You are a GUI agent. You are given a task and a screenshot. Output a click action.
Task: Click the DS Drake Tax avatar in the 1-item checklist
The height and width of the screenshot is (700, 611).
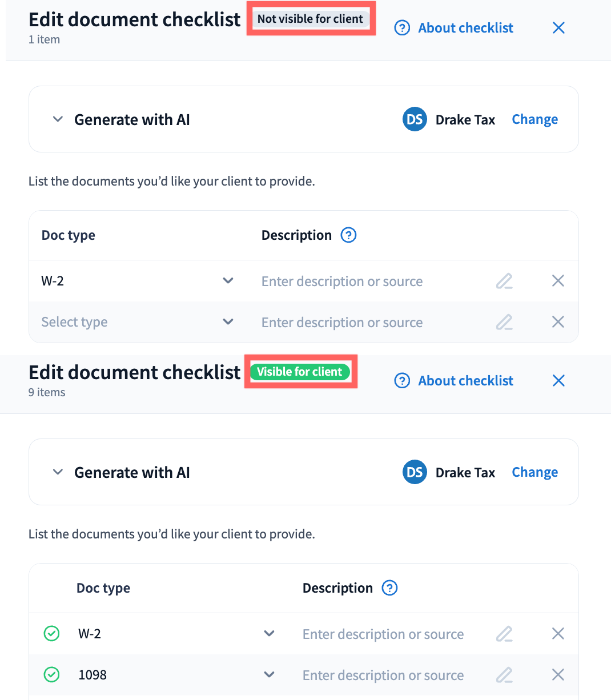point(415,120)
